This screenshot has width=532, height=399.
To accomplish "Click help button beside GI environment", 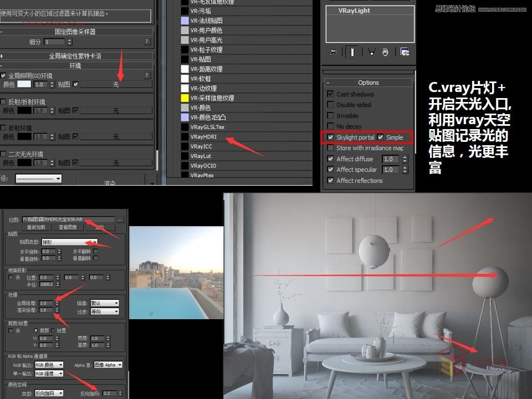I will (147, 75).
